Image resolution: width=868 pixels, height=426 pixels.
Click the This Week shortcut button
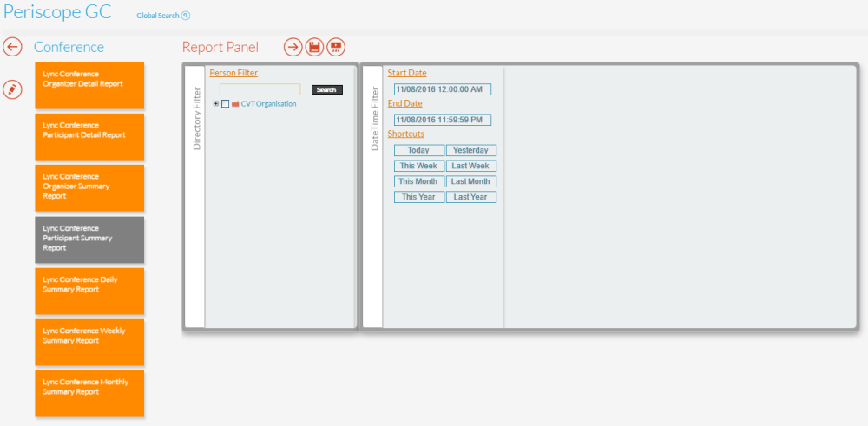pos(419,166)
